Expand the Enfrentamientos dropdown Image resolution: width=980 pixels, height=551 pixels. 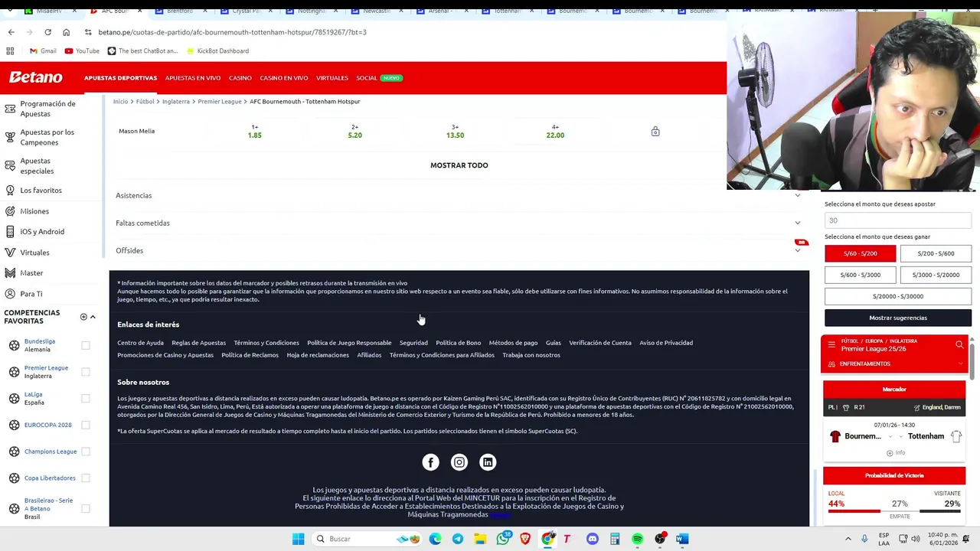[x=960, y=364]
